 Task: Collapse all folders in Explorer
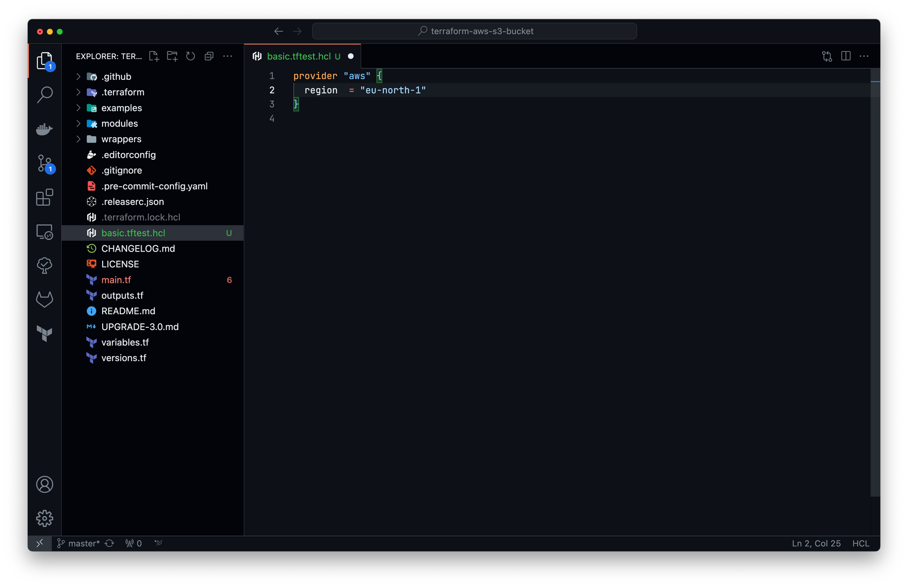point(209,56)
